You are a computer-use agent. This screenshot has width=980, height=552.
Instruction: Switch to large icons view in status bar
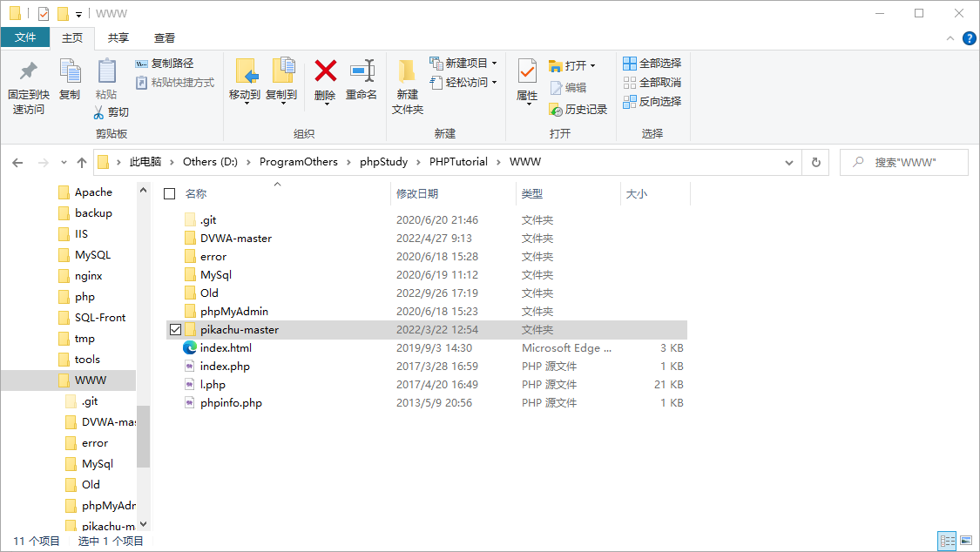965,542
